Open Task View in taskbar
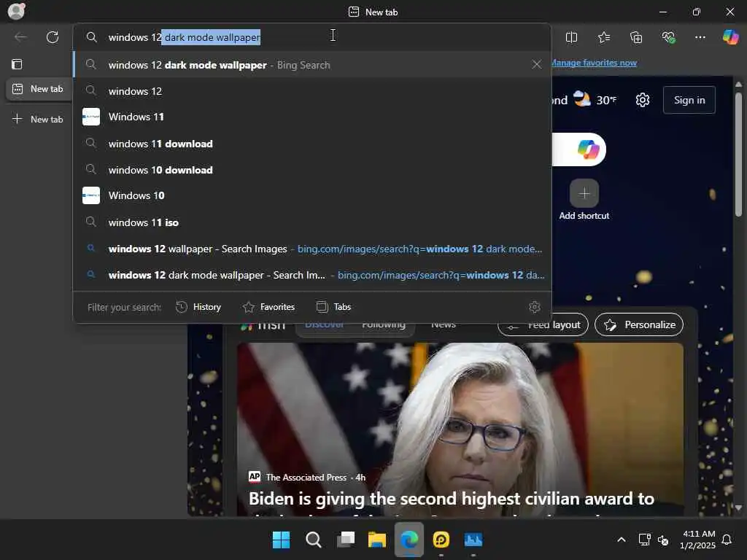Image resolution: width=747 pixels, height=560 pixels. 346,540
